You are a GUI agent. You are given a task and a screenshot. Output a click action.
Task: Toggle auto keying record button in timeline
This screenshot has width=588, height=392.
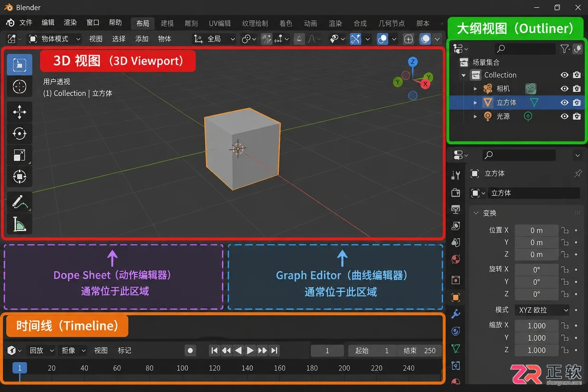[190, 351]
